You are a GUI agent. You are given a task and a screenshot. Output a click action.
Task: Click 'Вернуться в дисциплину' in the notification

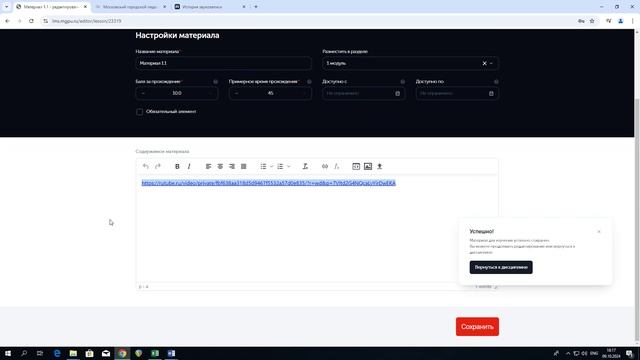pyautogui.click(x=501, y=267)
